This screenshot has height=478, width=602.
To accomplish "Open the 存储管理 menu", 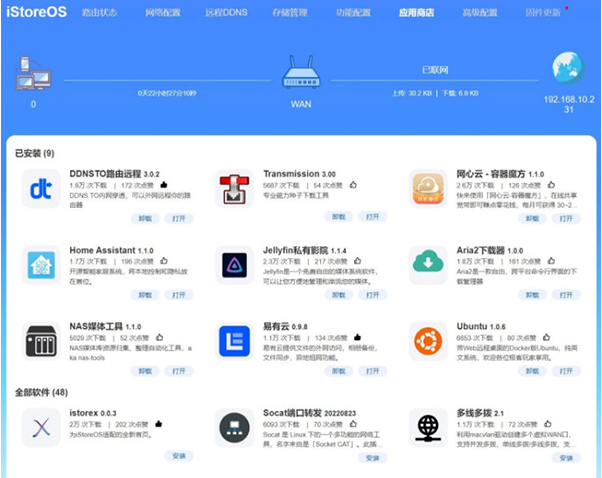I will coord(290,13).
